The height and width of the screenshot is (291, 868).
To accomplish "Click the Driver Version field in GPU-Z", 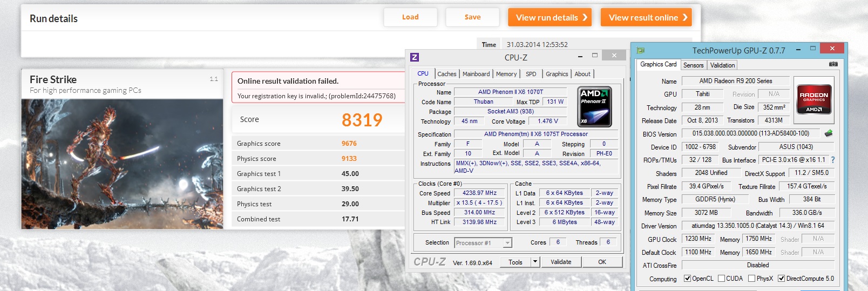I will 758,226.
